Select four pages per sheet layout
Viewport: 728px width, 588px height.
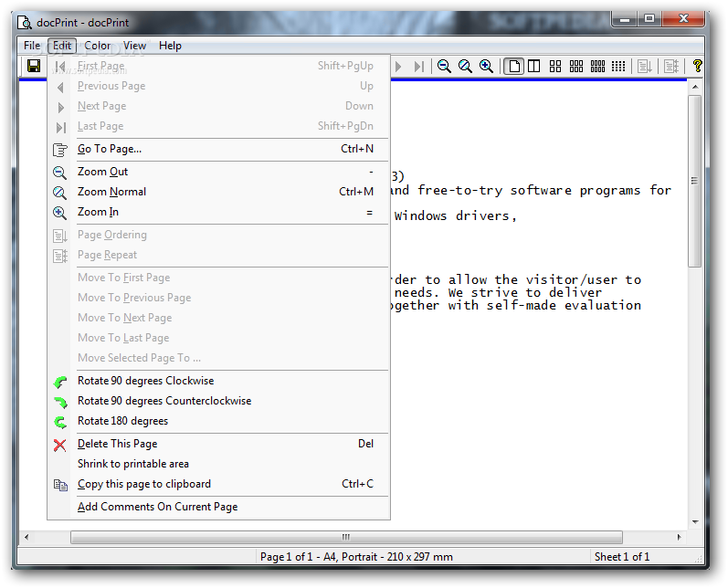(x=555, y=67)
